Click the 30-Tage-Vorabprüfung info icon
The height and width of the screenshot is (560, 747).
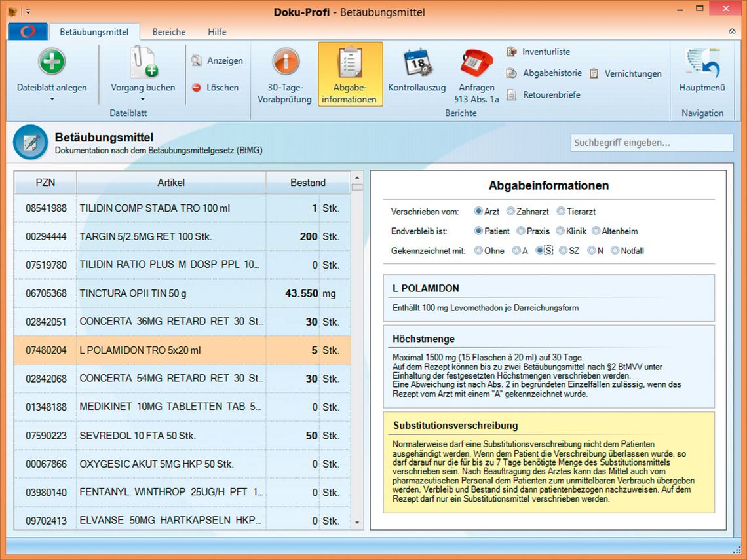(286, 63)
